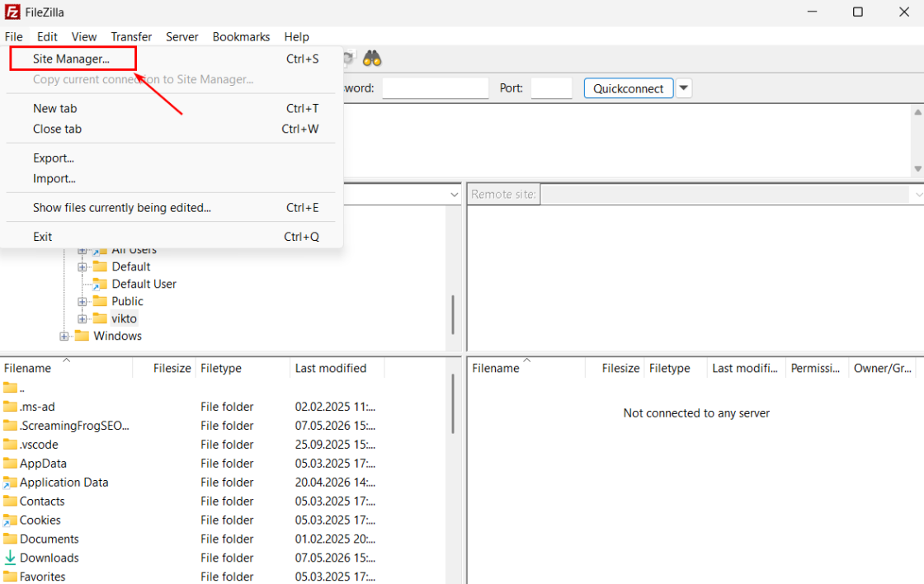
Task: Click message log scroll up arrow
Action: pyautogui.click(x=917, y=112)
